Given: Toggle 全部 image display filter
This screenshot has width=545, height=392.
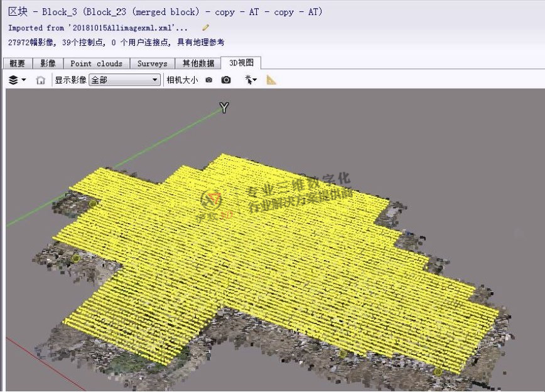Looking at the screenshot, I should point(123,80).
